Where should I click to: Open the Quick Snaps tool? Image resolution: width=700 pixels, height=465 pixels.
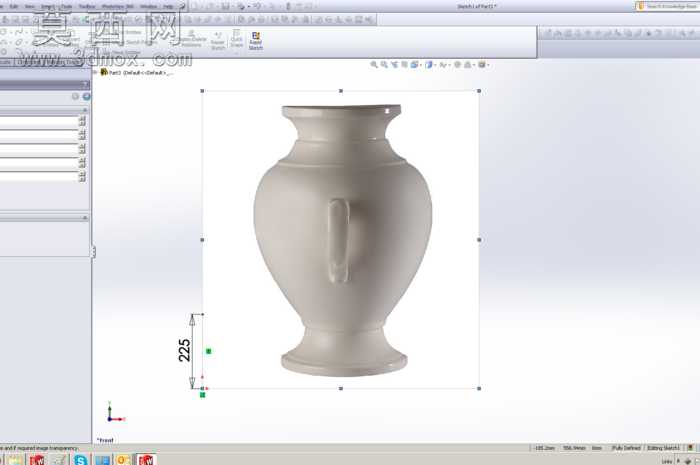pos(236,38)
